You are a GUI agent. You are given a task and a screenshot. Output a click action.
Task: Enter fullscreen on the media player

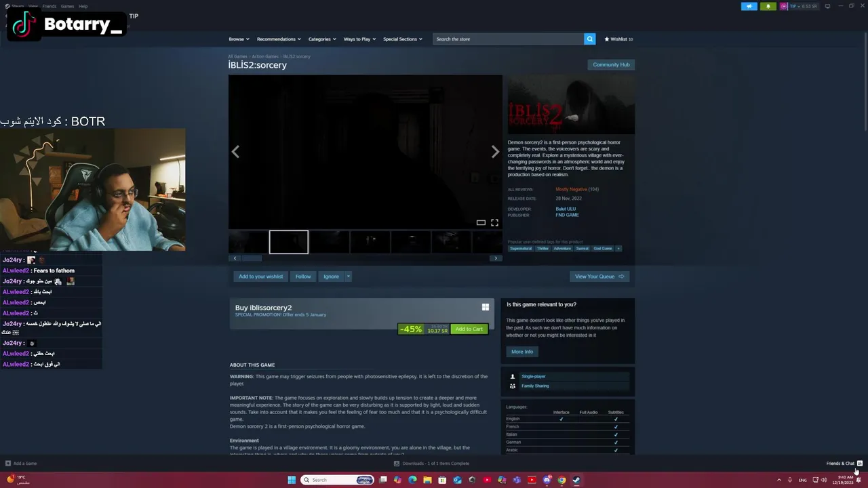pyautogui.click(x=494, y=222)
